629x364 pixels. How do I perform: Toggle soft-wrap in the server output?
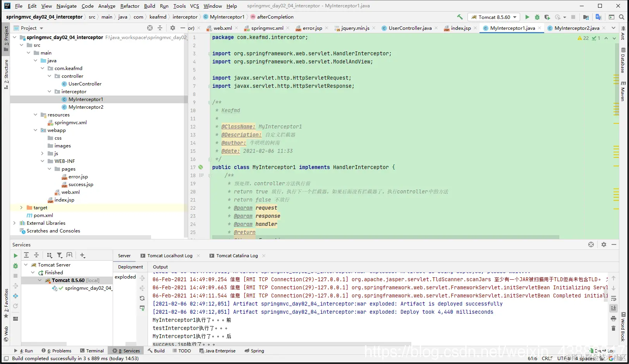tap(614, 298)
